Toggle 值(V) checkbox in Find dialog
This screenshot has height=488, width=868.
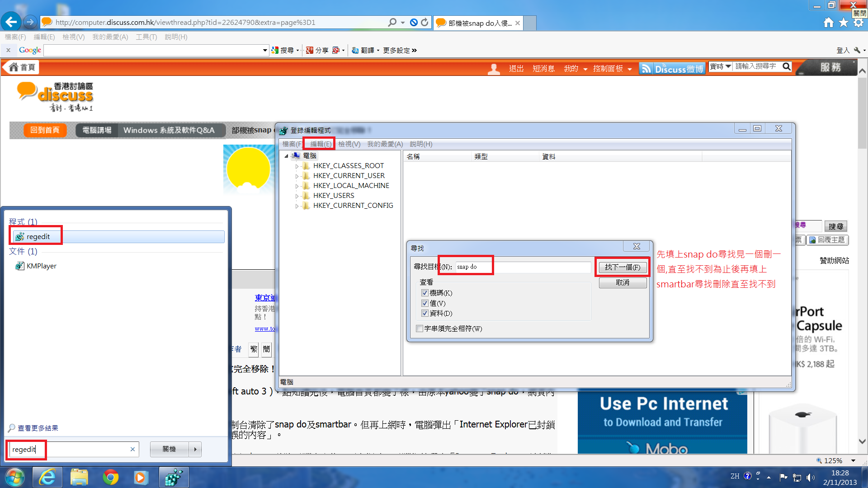pyautogui.click(x=425, y=303)
